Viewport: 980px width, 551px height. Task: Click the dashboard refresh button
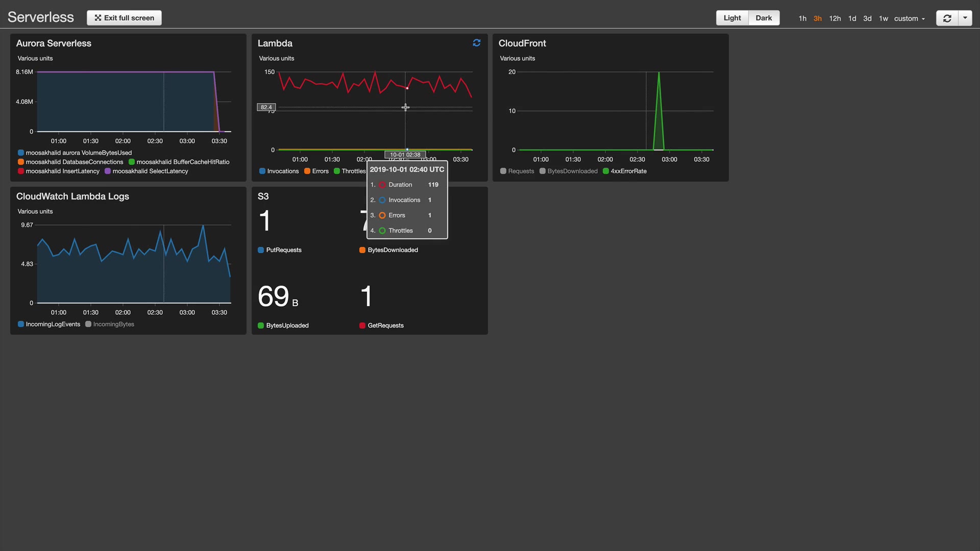coord(947,18)
